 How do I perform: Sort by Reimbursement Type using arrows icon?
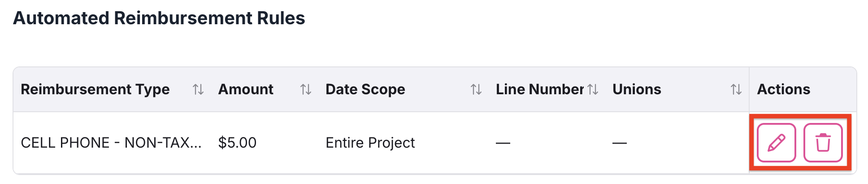tap(198, 89)
